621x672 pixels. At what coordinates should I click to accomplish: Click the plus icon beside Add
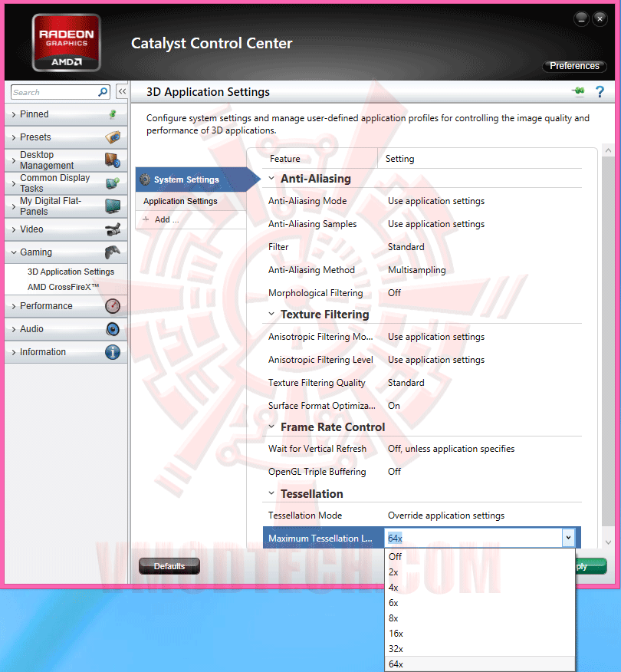pos(146,219)
